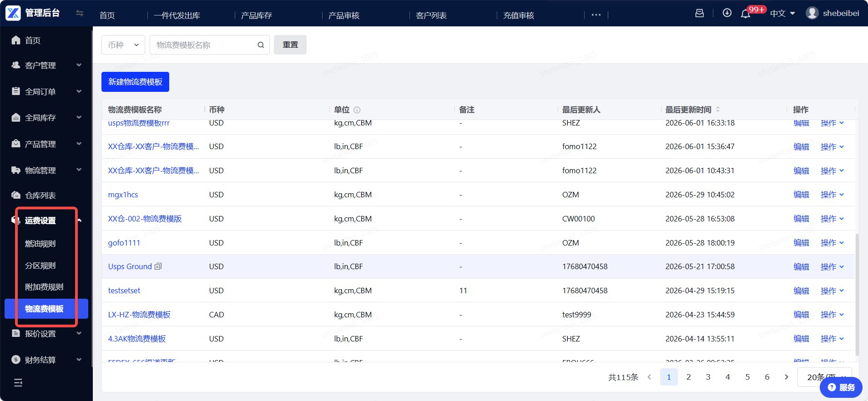Select 附加费规则 submenu item
868x401 pixels.
44,287
